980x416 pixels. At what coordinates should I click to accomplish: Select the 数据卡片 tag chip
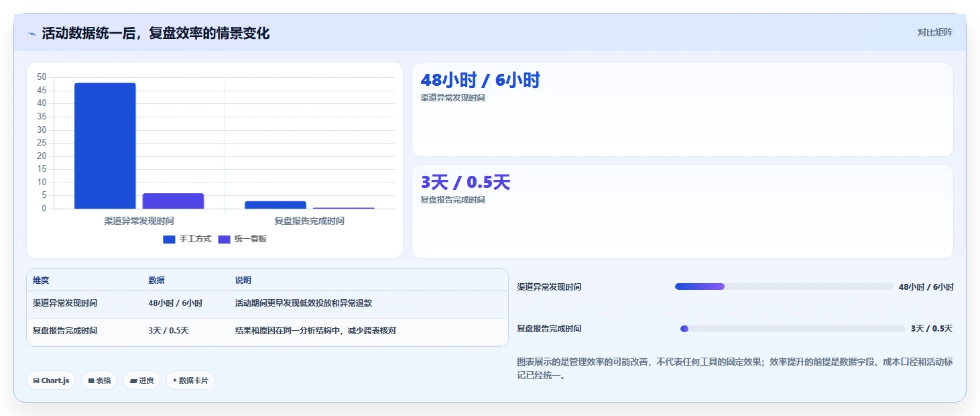[190, 380]
